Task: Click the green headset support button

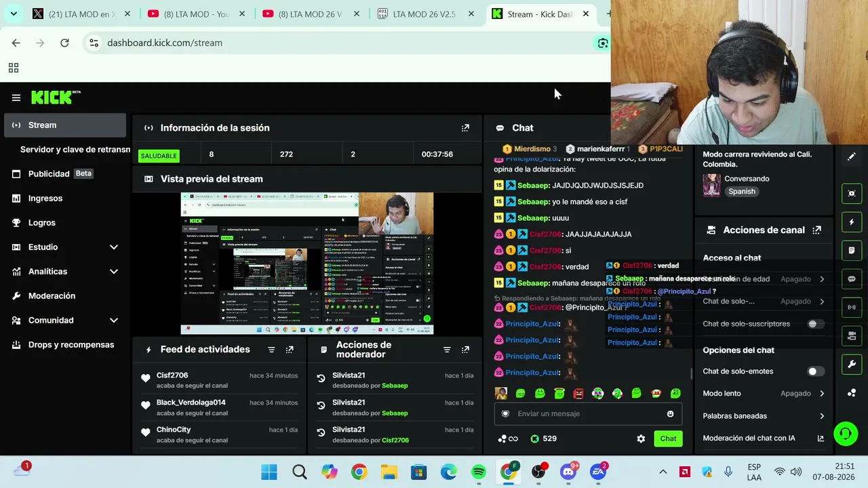Action: point(846,434)
